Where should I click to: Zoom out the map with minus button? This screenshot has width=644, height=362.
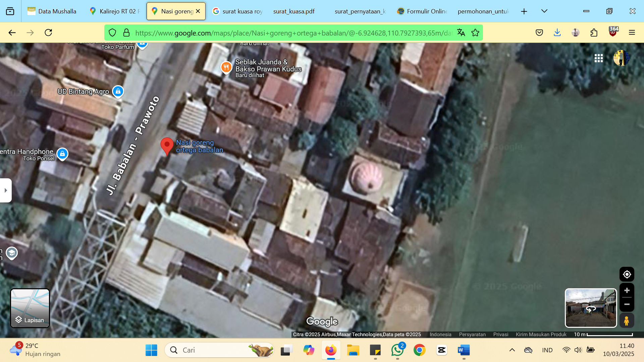(x=627, y=304)
